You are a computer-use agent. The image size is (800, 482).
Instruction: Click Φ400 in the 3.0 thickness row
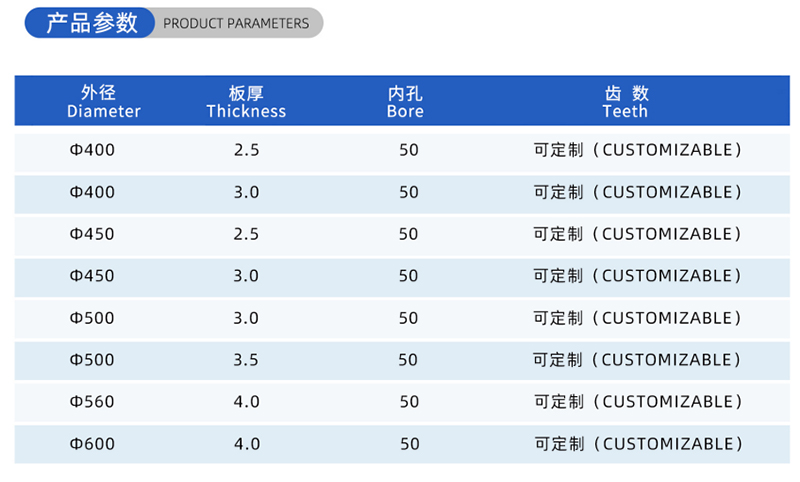[92, 192]
